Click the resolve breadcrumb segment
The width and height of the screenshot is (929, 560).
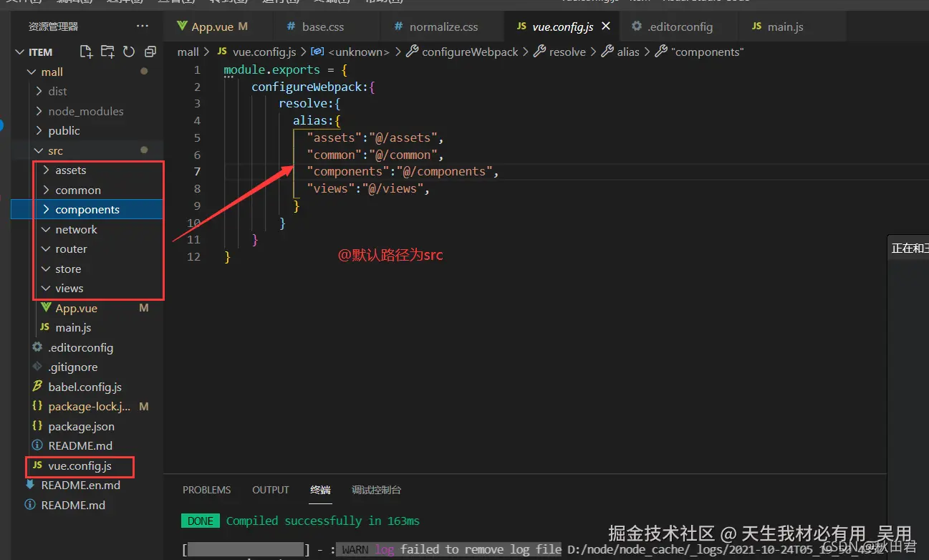click(567, 52)
